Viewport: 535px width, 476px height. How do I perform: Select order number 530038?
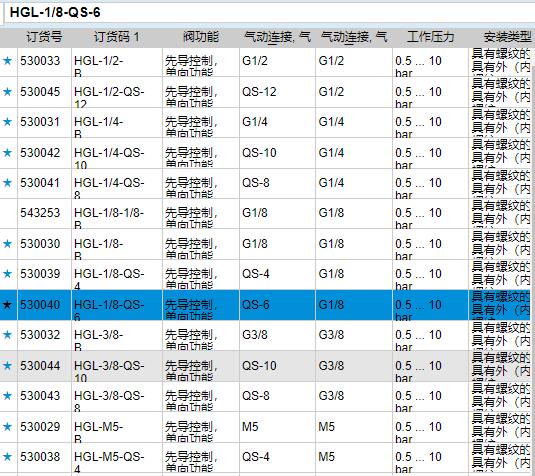tap(40, 457)
